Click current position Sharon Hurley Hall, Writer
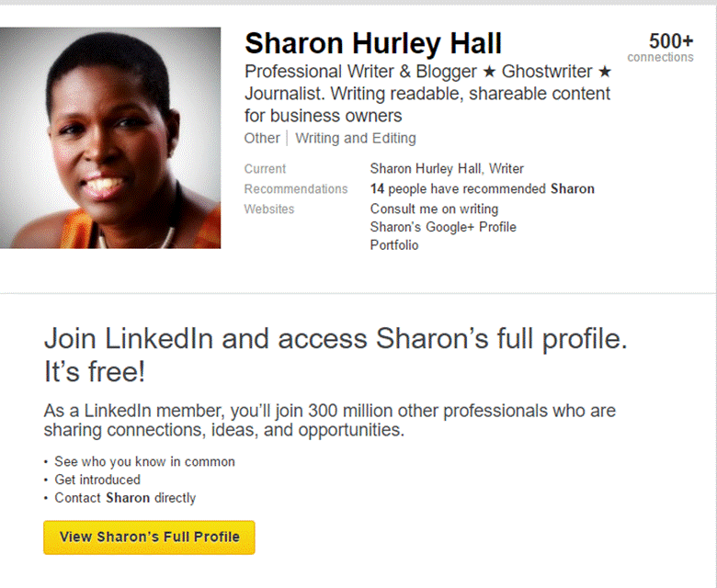Viewport: 717px width, 588px height. 447,169
